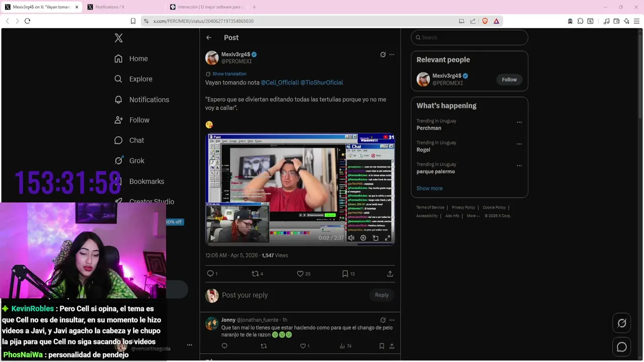Open Rogel trending topic
This screenshot has width=644, height=362.
click(423, 150)
